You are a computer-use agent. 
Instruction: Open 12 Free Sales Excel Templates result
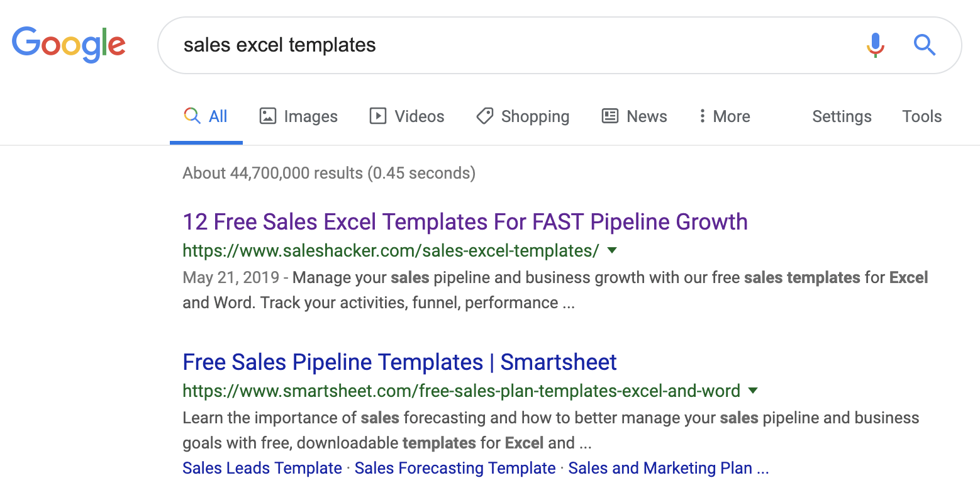coord(465,222)
